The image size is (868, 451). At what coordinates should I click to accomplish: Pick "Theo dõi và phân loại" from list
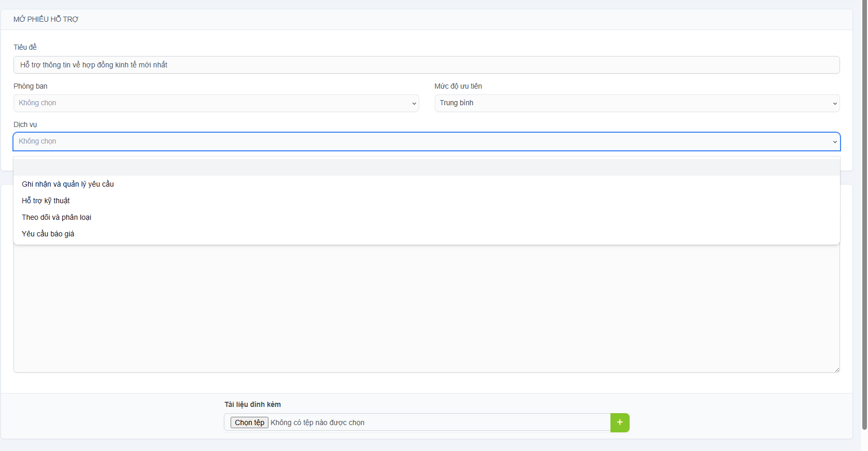click(56, 217)
